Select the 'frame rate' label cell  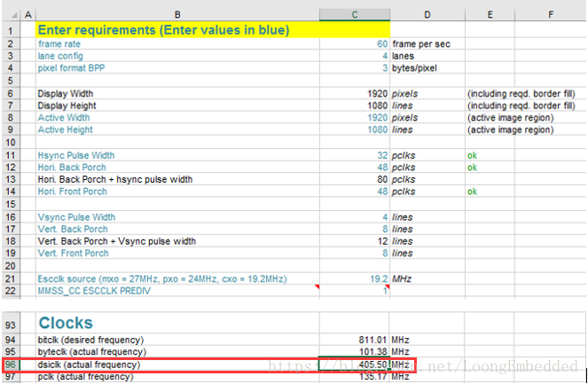coord(177,43)
